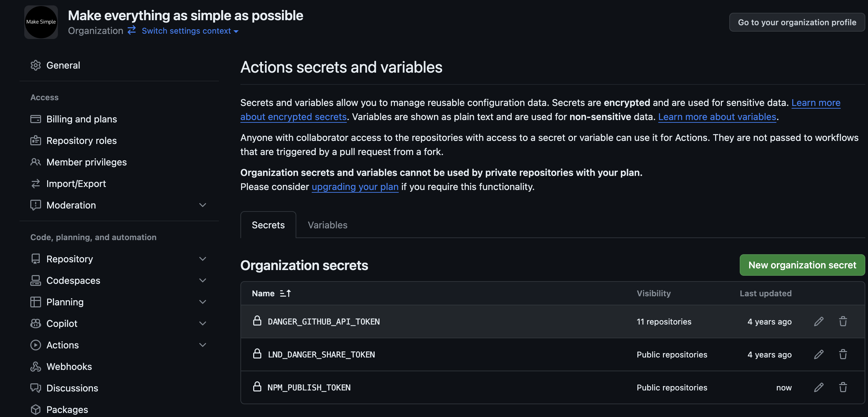Sort secrets by Name column arrow
The height and width of the screenshot is (417, 868).
tap(285, 294)
